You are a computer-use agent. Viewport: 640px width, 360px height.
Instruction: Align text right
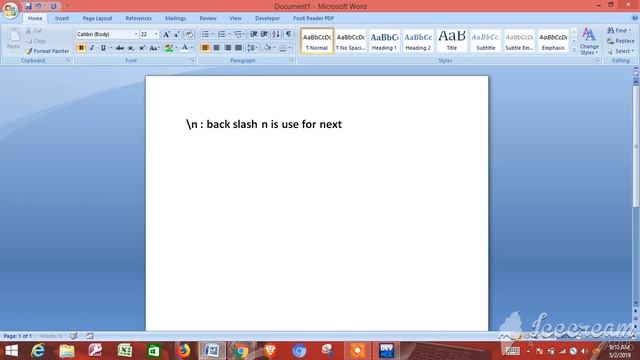[x=227, y=48]
